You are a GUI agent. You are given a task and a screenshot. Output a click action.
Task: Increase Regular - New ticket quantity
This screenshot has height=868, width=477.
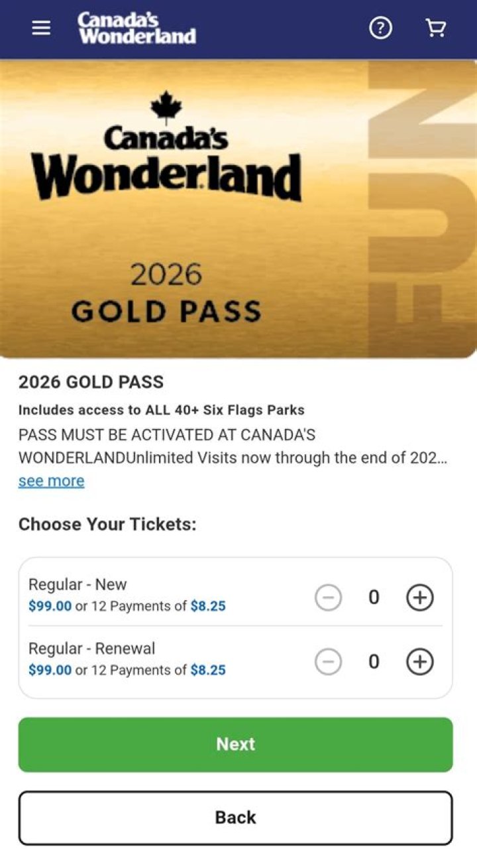419,597
